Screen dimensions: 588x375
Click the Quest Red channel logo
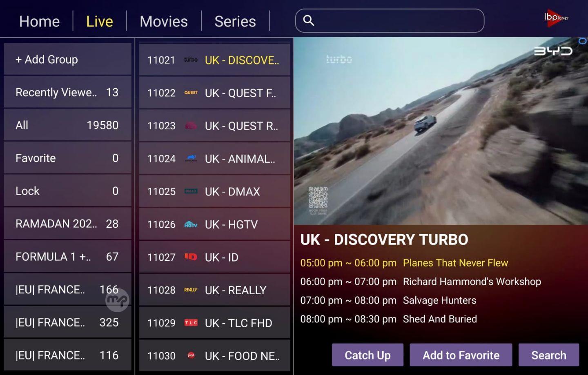point(191,126)
